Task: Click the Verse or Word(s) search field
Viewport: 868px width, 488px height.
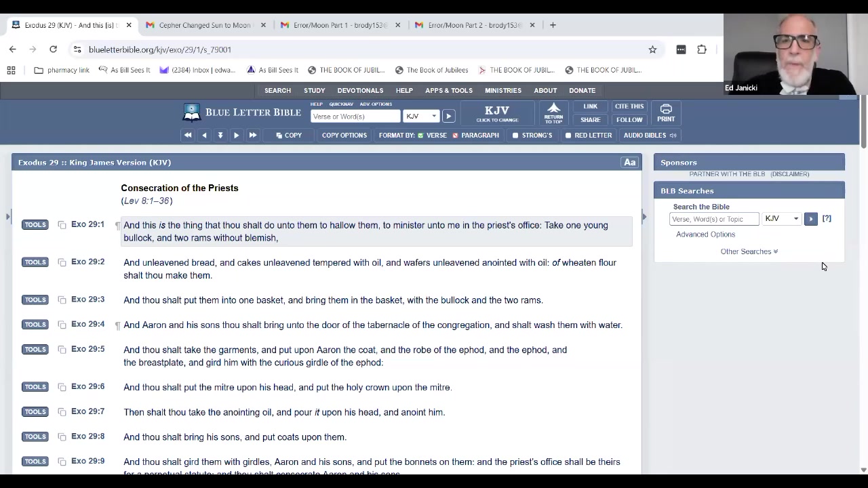Action: pos(355,117)
